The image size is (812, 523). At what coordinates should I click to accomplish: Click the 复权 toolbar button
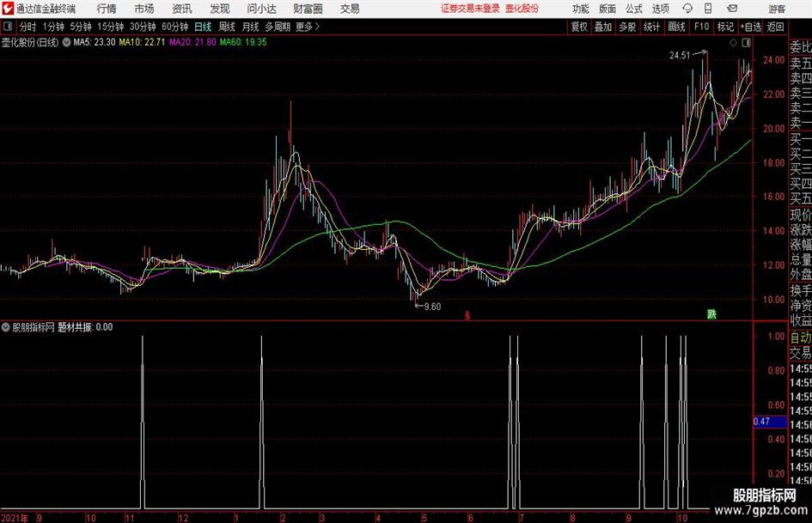(579, 27)
